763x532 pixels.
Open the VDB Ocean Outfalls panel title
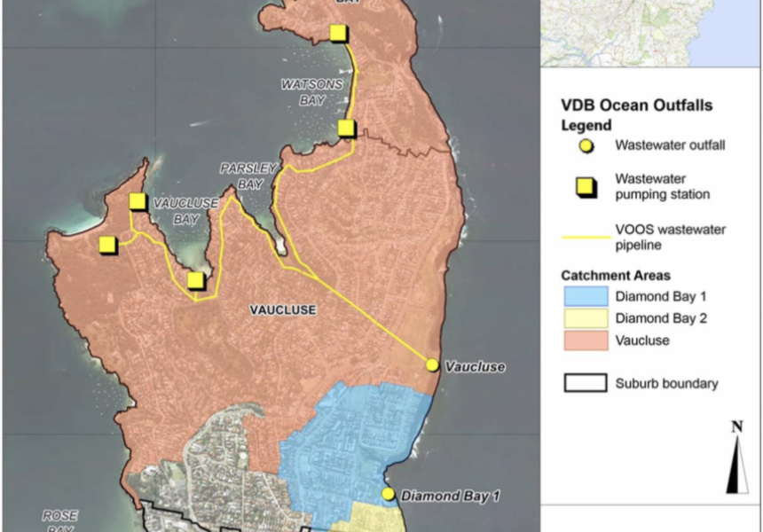(x=636, y=105)
